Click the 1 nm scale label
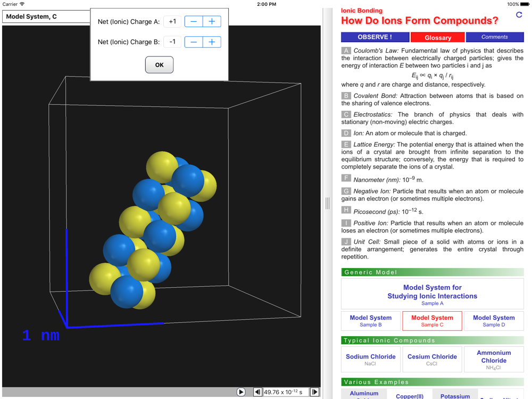 click(x=41, y=336)
